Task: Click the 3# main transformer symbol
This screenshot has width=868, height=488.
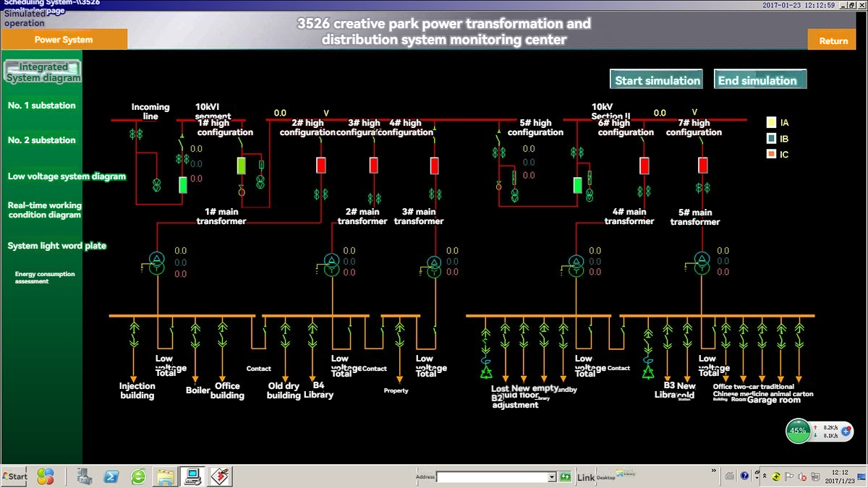Action: [x=434, y=265]
